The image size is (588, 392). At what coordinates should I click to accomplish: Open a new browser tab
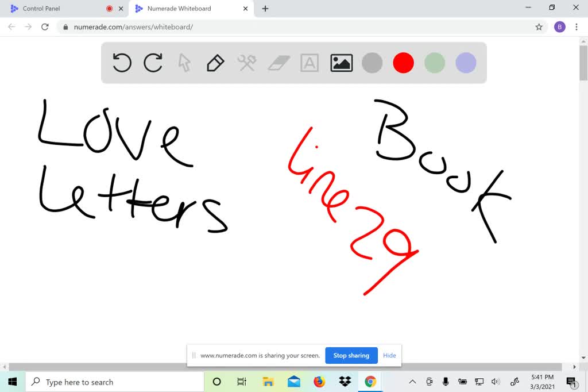coord(265,9)
